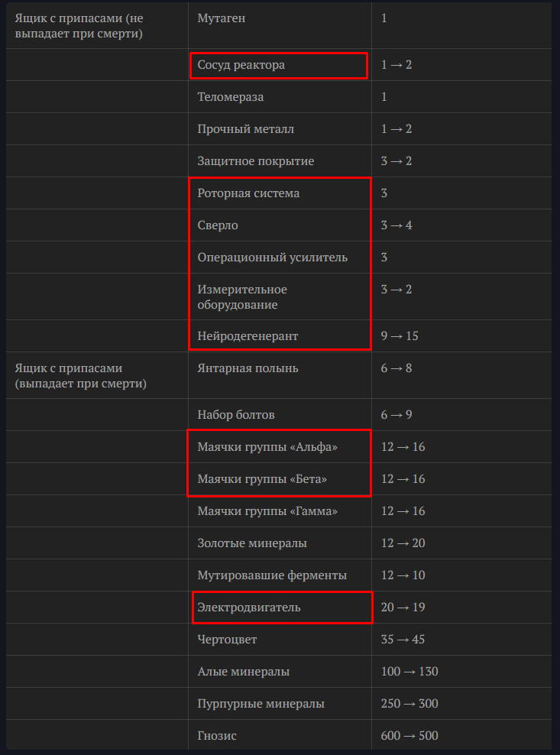Click the "9 → 15" quantity value
Image resolution: width=560 pixels, height=755 pixels.
[400, 336]
